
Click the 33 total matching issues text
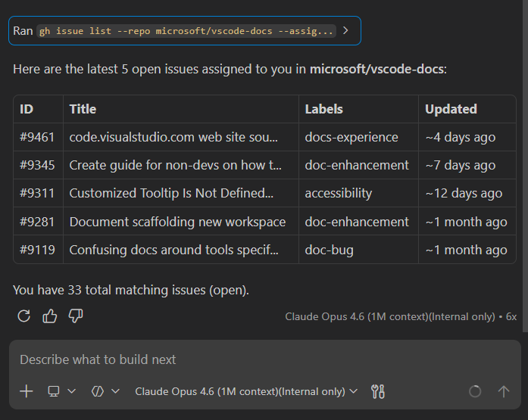pos(131,290)
